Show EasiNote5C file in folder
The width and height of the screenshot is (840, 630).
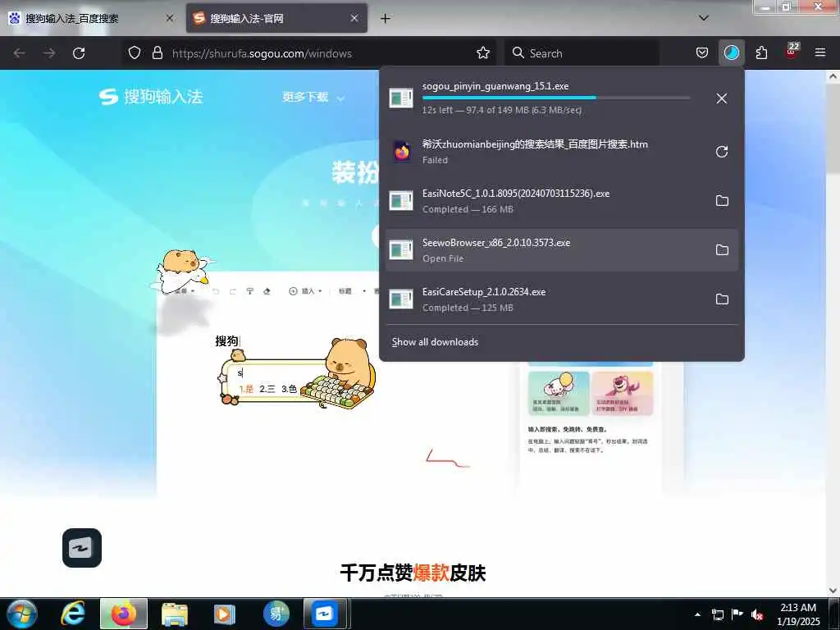722,201
